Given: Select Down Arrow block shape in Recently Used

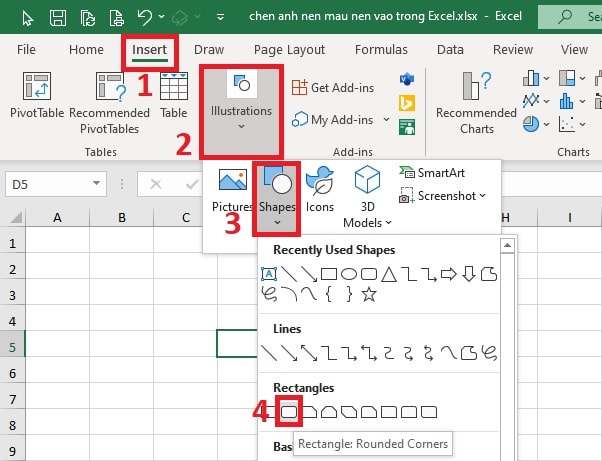Looking at the screenshot, I should tap(469, 274).
